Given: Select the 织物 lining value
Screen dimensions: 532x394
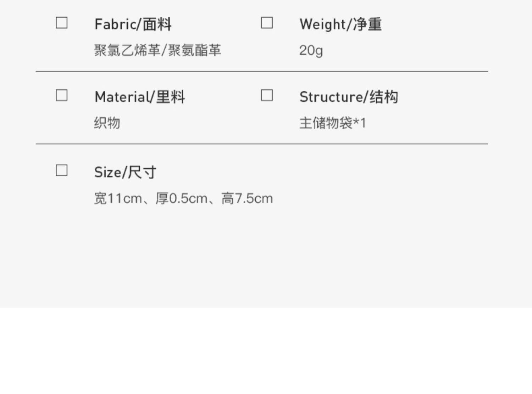Looking at the screenshot, I should 107,123.
